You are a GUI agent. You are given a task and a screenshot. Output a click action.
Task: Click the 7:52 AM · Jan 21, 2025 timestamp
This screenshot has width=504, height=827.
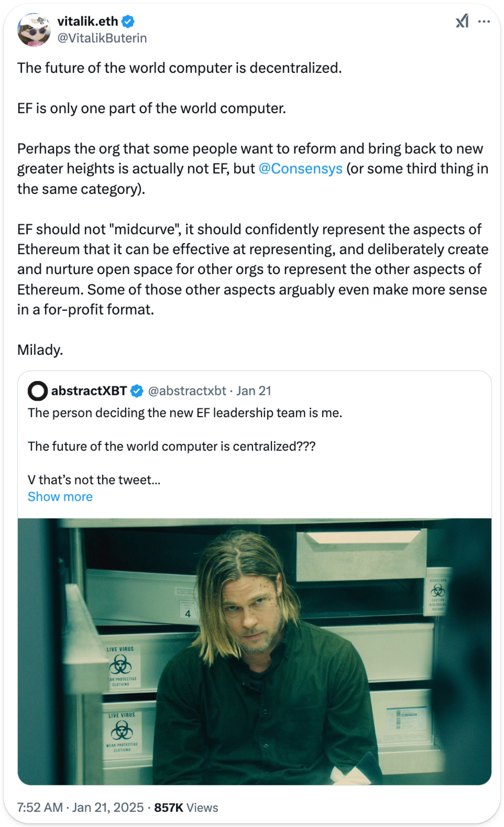80,807
